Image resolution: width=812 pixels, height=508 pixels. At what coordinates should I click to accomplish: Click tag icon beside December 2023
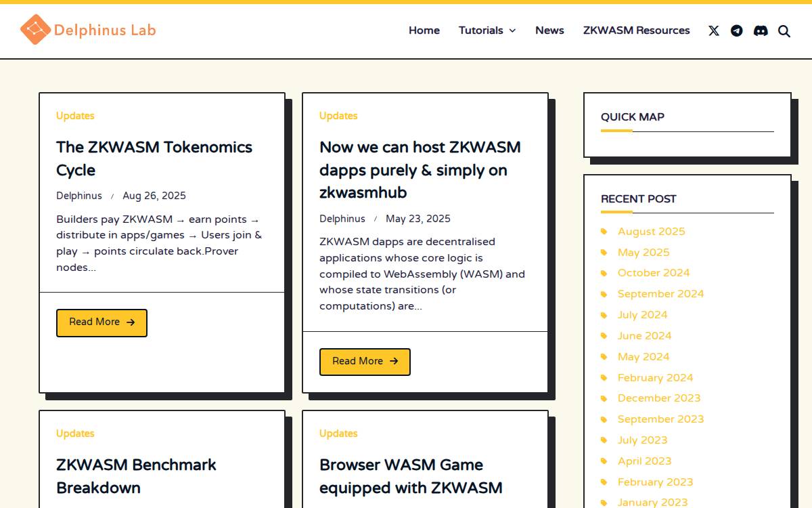tap(604, 398)
